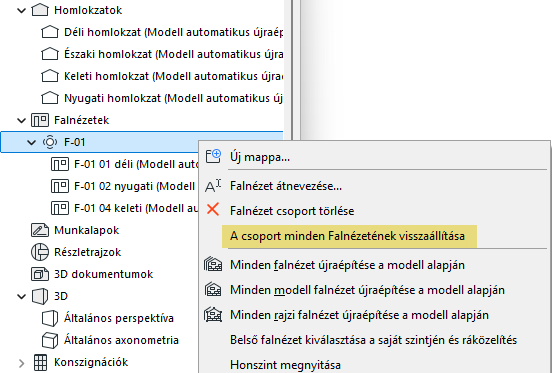Click the Új mappa folder icon
Image resolution: width=552 pixels, height=373 pixels.
tap(213, 156)
